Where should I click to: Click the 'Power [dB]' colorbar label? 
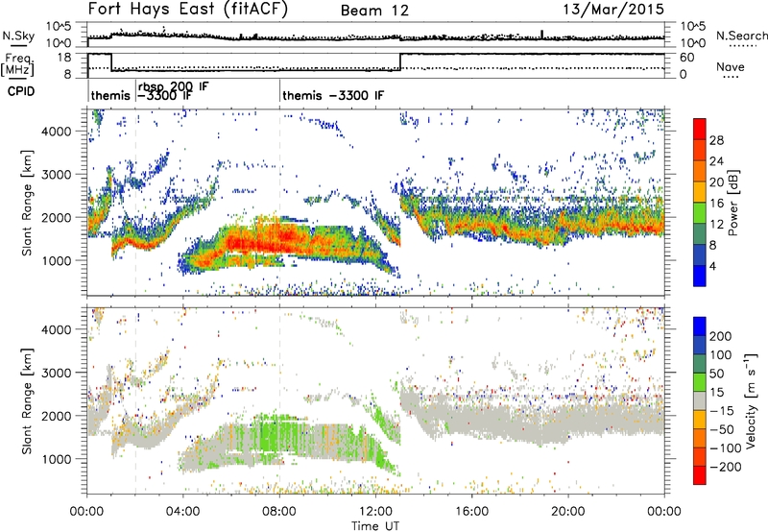pyautogui.click(x=732, y=203)
